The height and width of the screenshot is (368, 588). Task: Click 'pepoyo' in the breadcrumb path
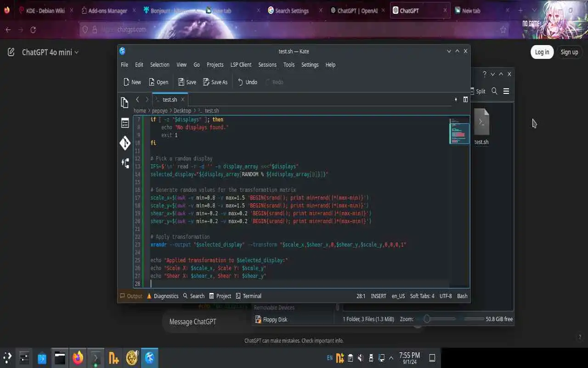pos(160,111)
